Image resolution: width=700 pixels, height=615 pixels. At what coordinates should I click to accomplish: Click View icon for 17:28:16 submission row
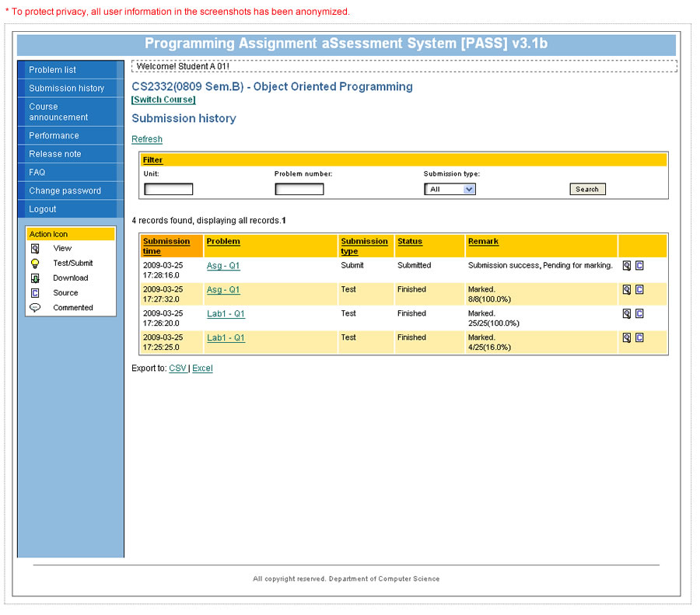tap(626, 266)
